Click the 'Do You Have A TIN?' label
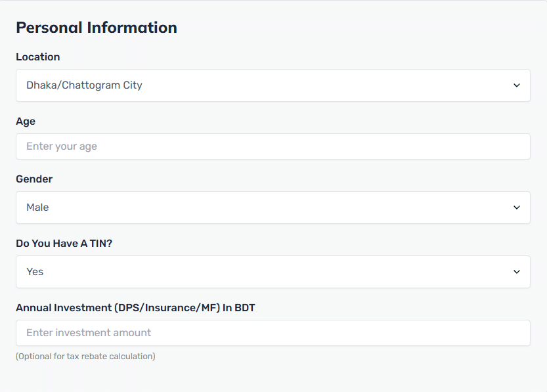Screen dimensions: 547x392 click(64, 244)
